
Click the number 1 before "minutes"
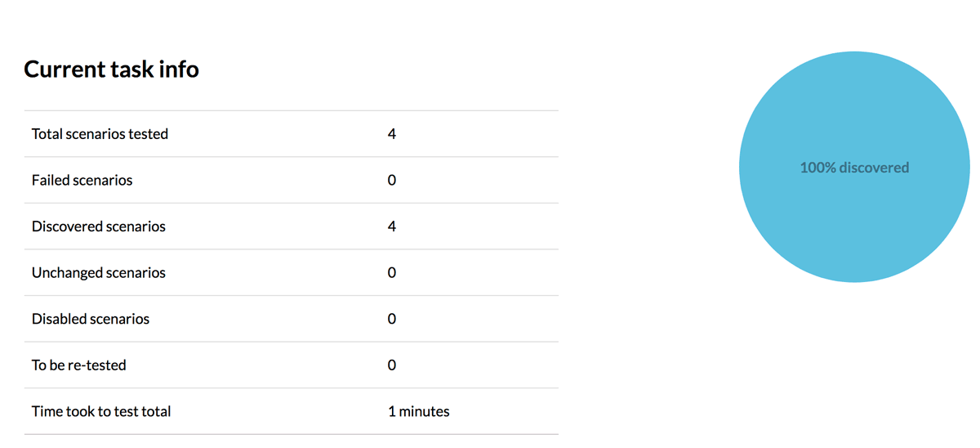(x=391, y=411)
